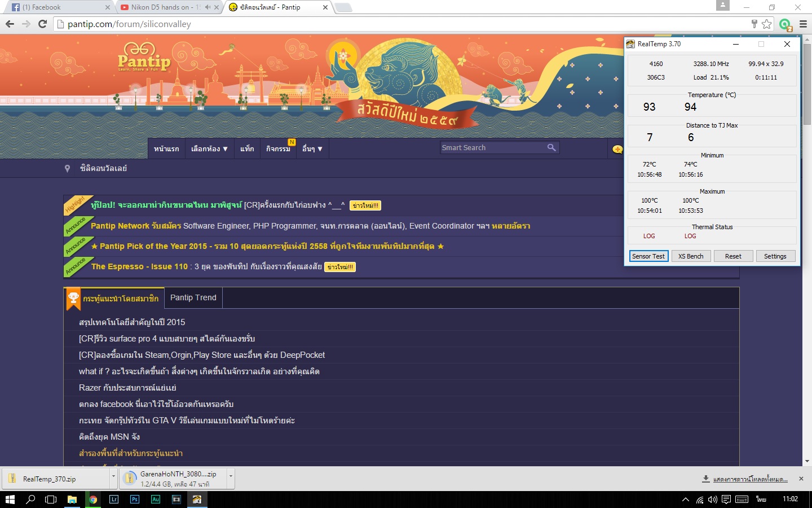Viewport: 812px width, 508px height.
Task: Open the แท็ก menu item
Action: (x=247, y=149)
